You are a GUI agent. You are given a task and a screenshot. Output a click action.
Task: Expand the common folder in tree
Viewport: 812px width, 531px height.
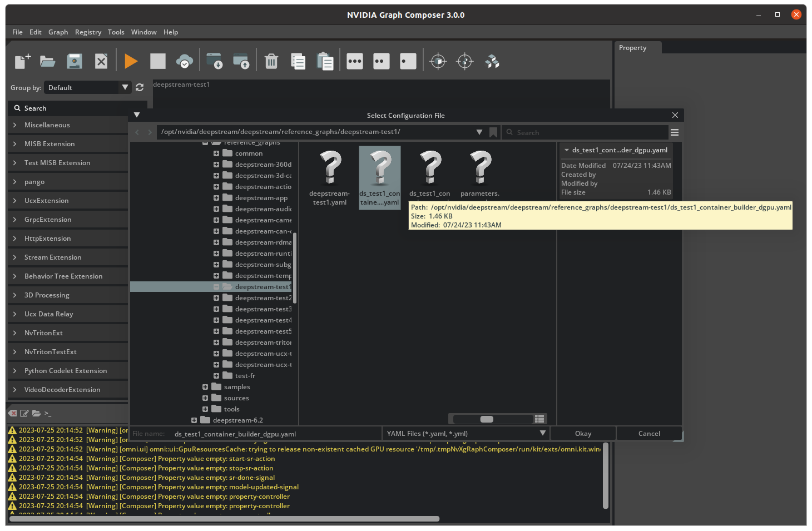click(216, 153)
